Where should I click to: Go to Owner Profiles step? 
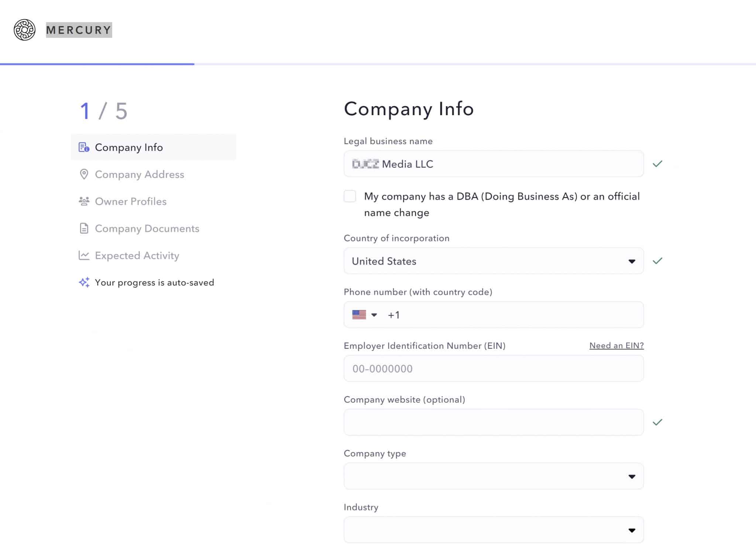pyautogui.click(x=131, y=201)
